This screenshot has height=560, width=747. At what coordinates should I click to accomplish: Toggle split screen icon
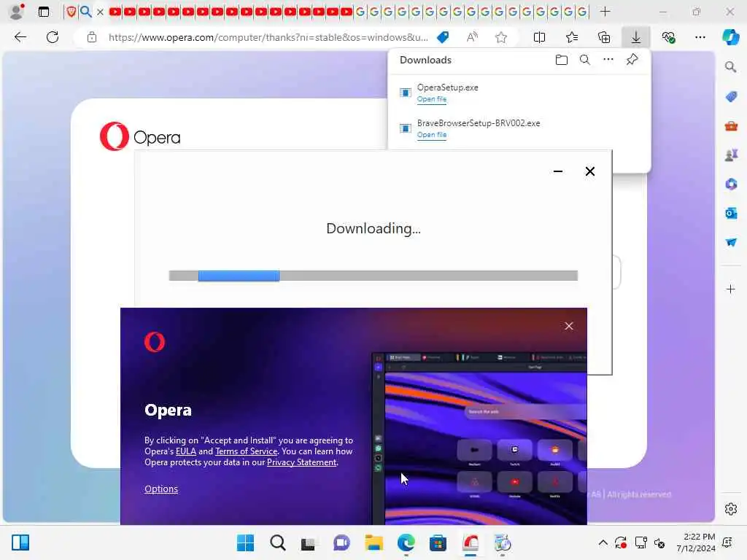pyautogui.click(x=539, y=37)
